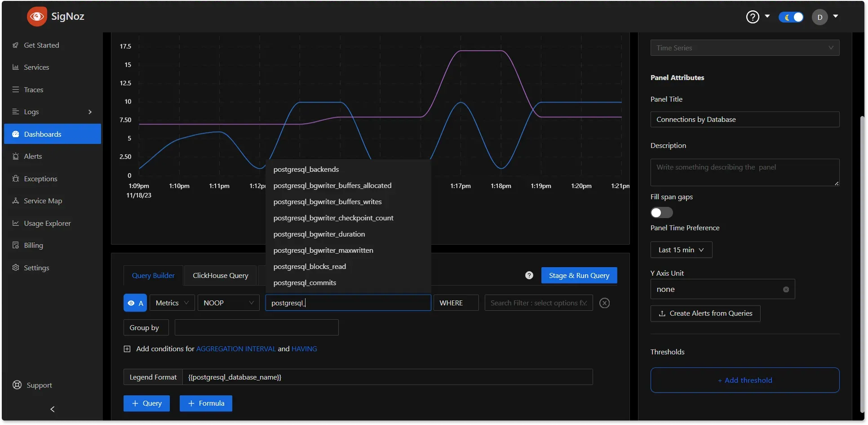Open the Exceptions view
The image size is (868, 425).
click(40, 178)
